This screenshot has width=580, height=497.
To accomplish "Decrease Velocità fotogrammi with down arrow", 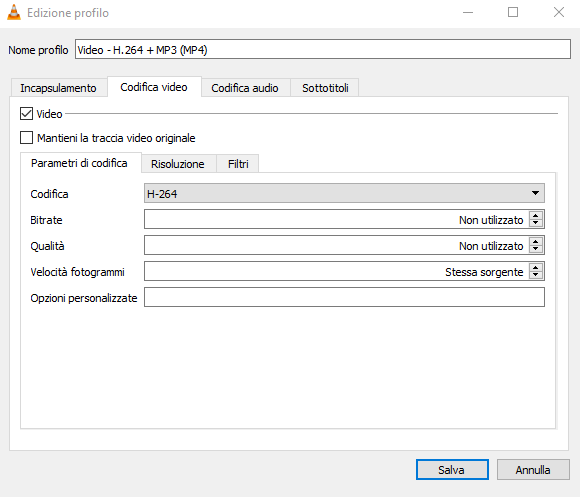I will tap(536, 275).
